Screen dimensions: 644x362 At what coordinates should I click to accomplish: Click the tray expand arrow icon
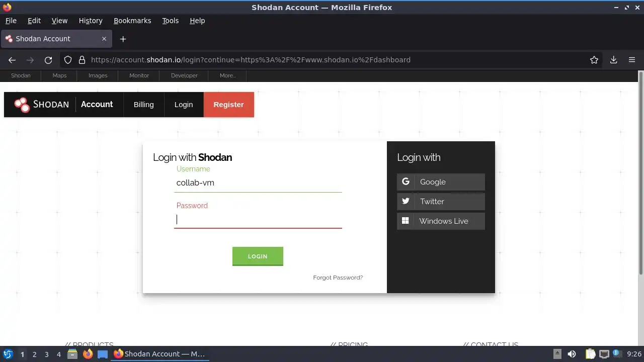click(x=557, y=354)
